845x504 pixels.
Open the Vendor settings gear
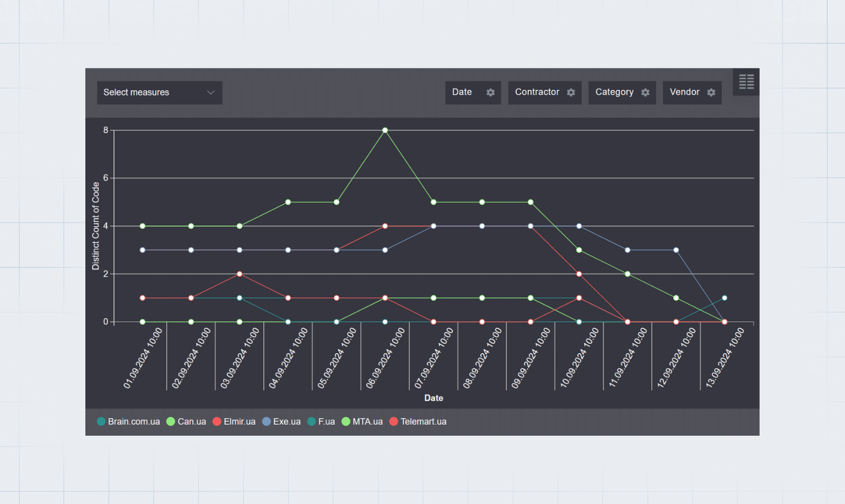tap(711, 93)
